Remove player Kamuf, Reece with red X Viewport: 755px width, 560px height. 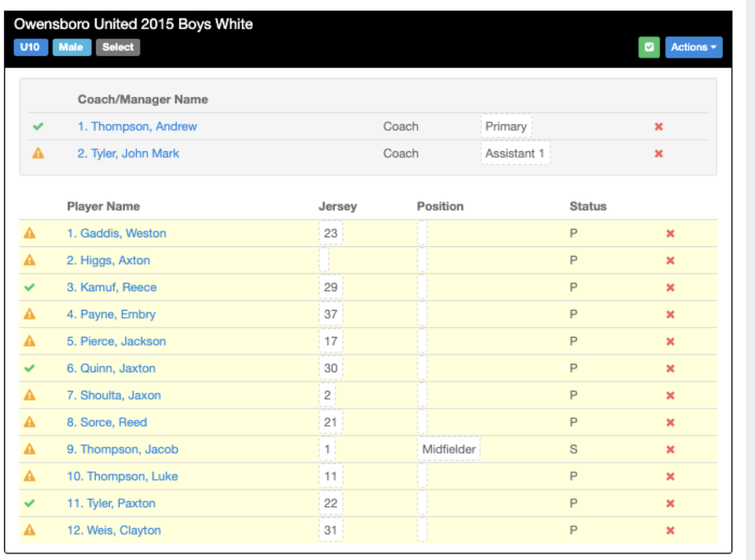670,287
